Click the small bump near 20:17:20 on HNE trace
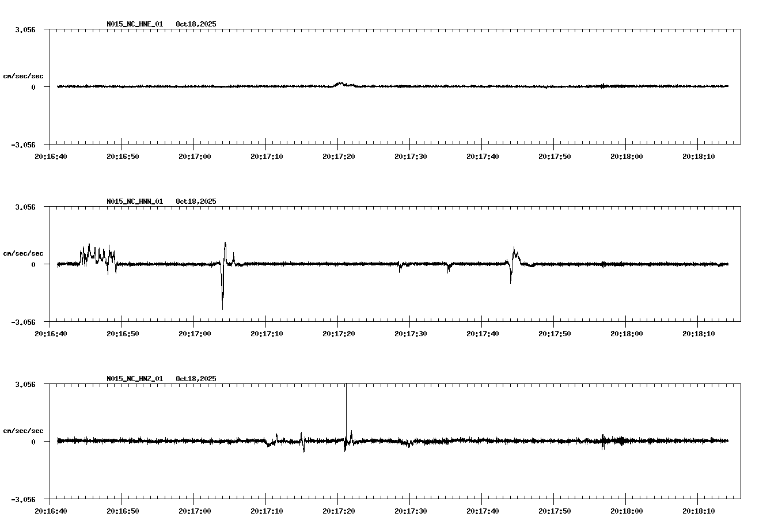Screen dimensions: 782x532 tap(341, 82)
